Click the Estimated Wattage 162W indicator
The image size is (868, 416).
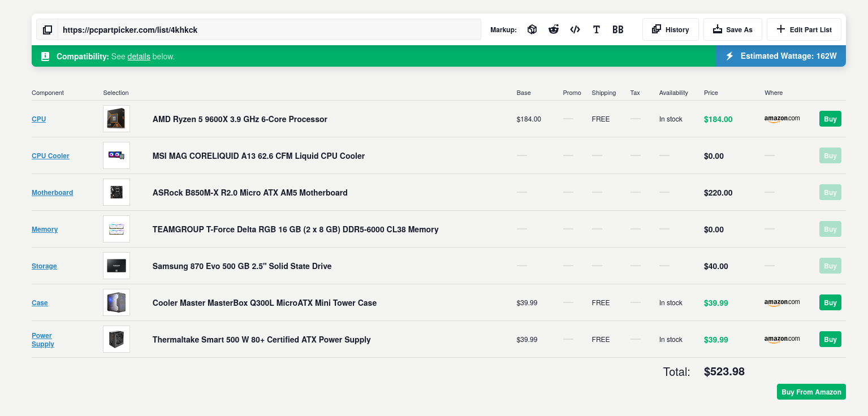coord(781,56)
